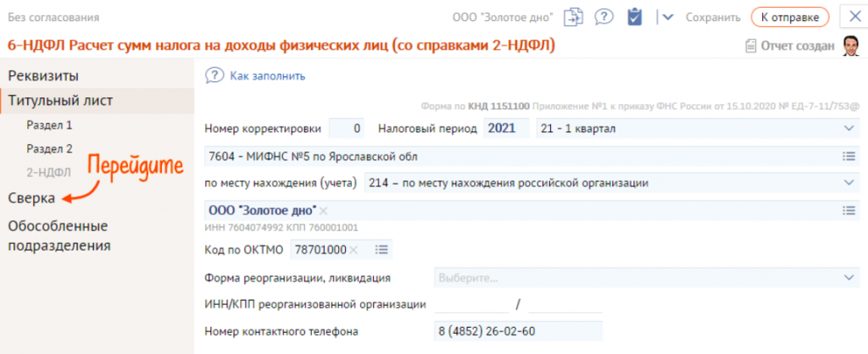Expand the tax period quarter dropdown

click(849, 128)
